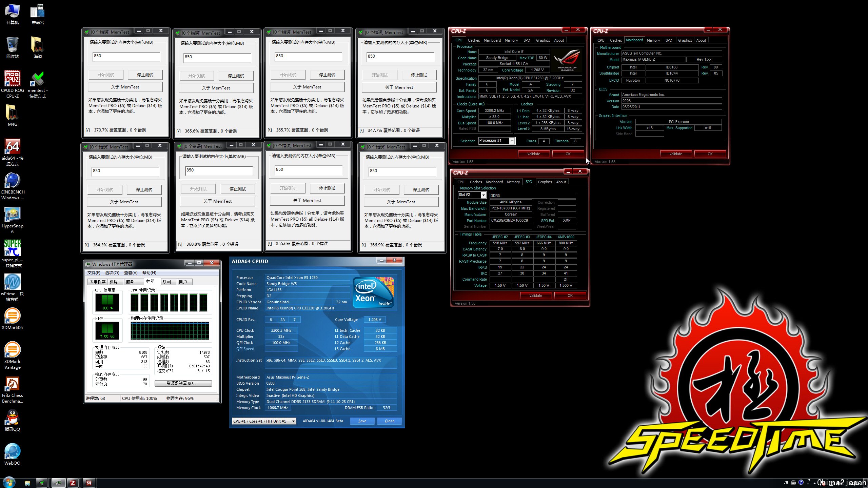Switch to CPU-Z red Z taskbar button
Image resolution: width=868 pixels, height=488 pixels.
[73, 483]
